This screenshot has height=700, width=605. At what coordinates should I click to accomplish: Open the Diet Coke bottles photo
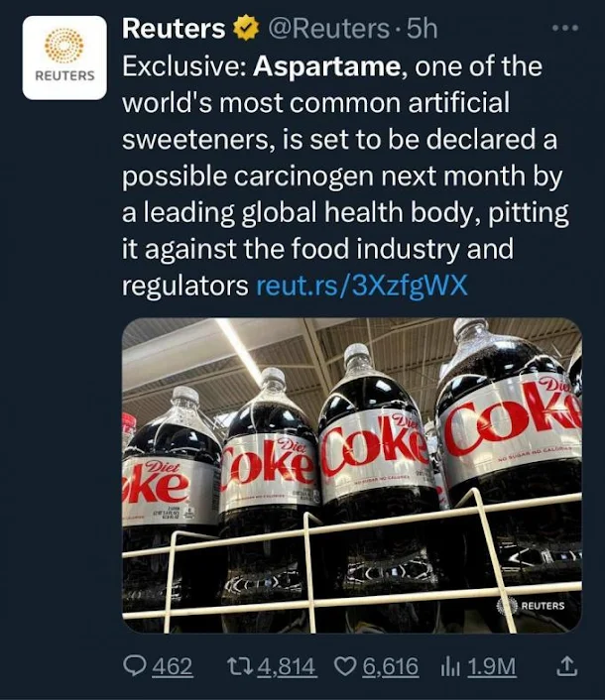click(352, 476)
